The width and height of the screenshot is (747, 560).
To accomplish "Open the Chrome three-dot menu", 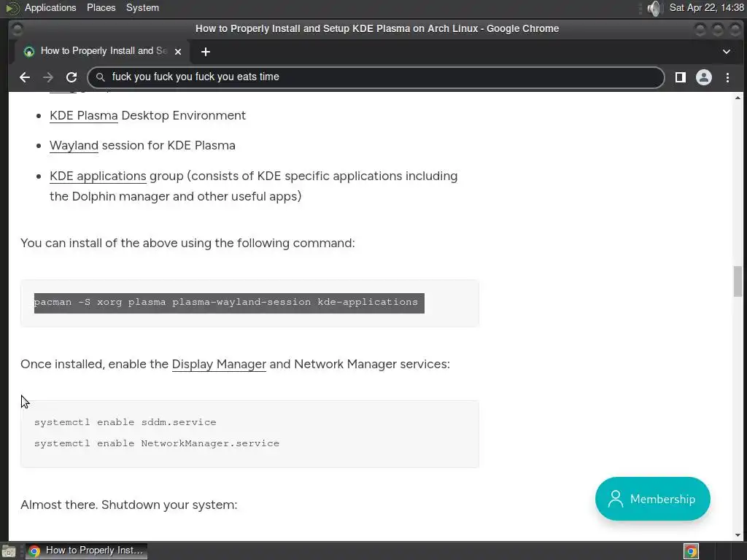I will 727,77.
